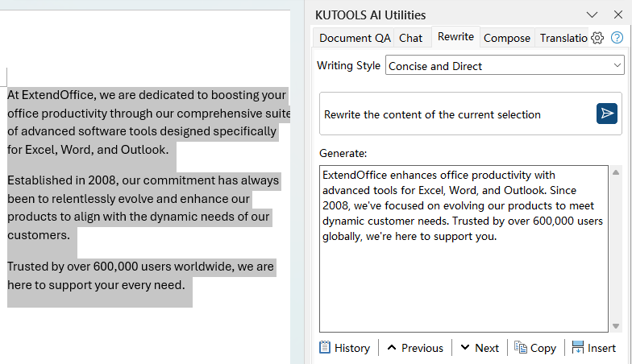
Task: Go to Next generated result
Action: (480, 348)
